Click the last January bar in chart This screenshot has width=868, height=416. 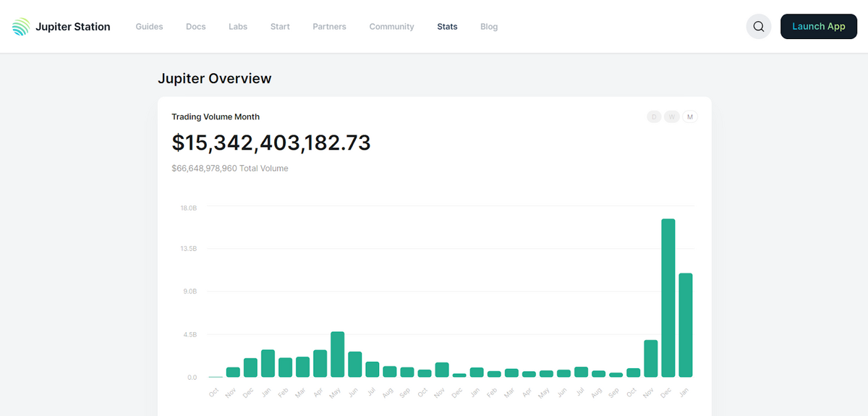click(x=686, y=325)
